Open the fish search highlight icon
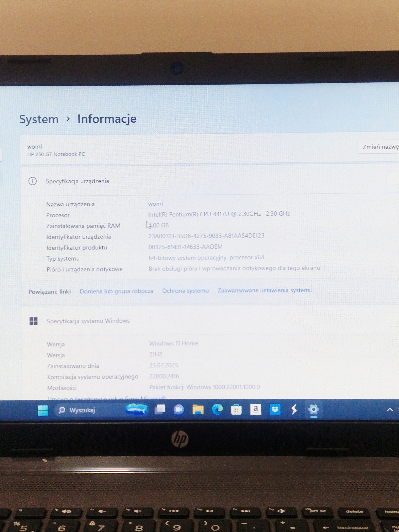Image resolution: width=399 pixels, height=532 pixels. [x=137, y=409]
